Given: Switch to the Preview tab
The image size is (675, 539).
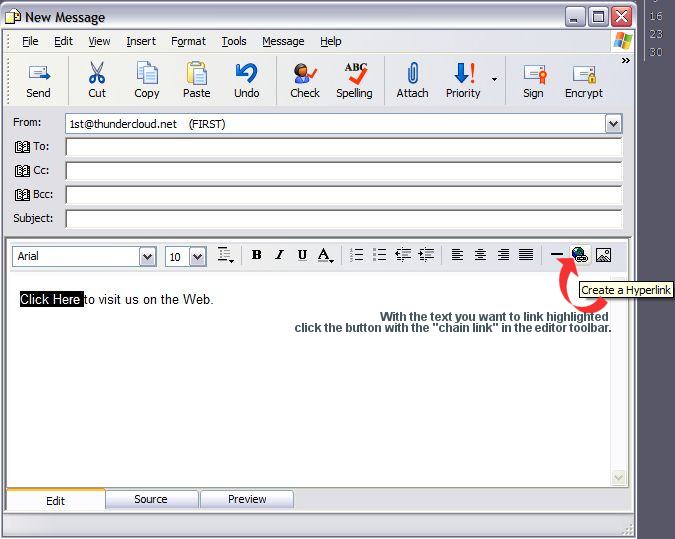Looking at the screenshot, I should pyautogui.click(x=247, y=499).
